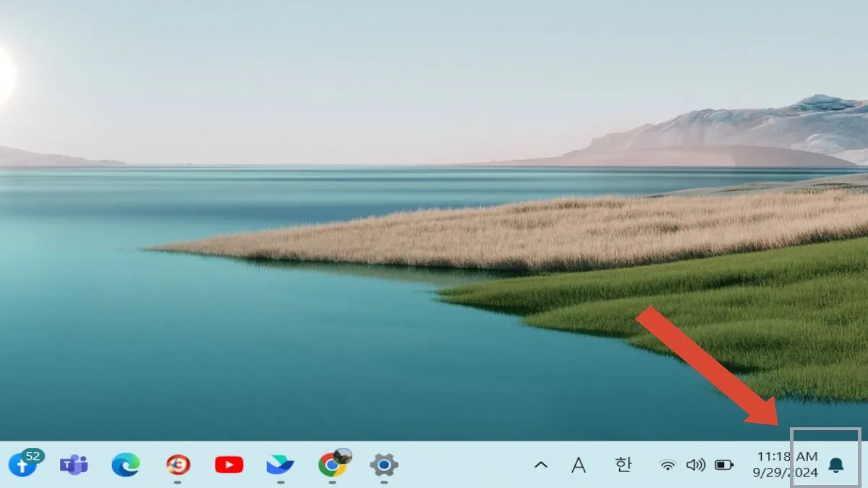868x488 pixels.
Task: Open the blue app with 52 badge
Action: pyautogui.click(x=22, y=465)
